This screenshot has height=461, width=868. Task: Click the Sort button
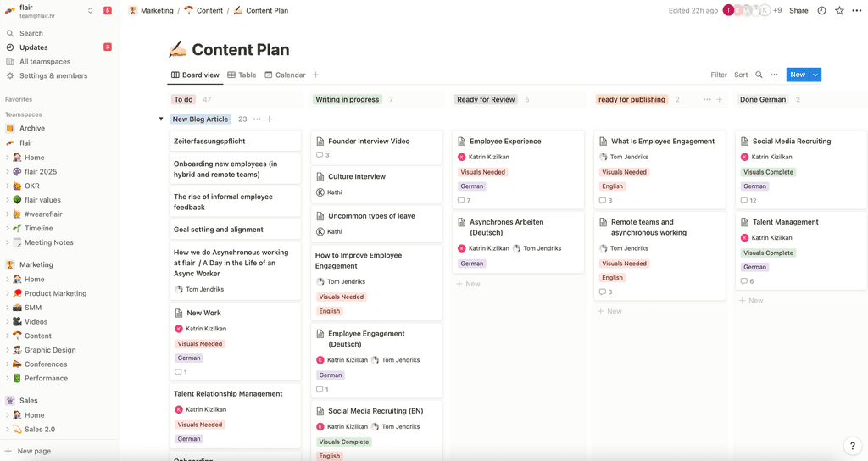coord(741,75)
